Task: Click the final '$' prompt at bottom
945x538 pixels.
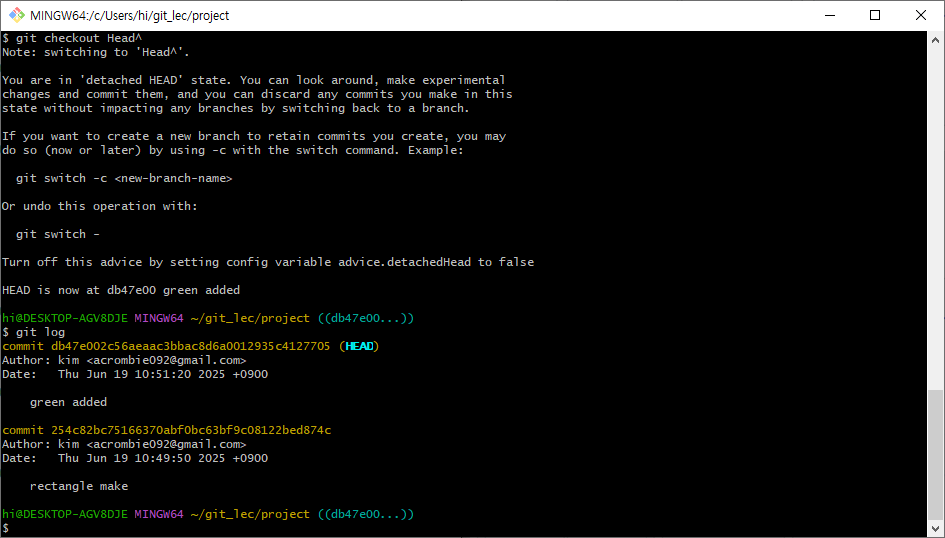Action: tap(5, 528)
